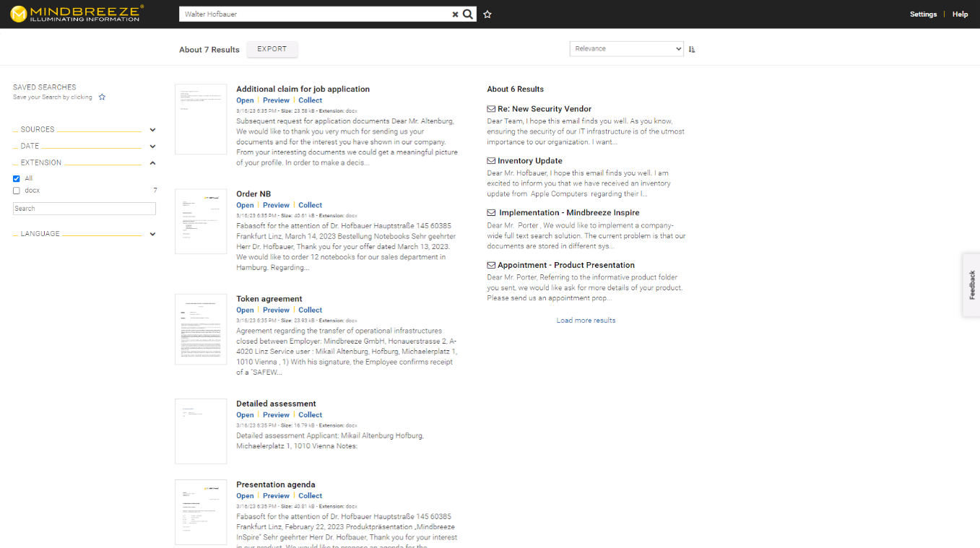Screen dimensions: 980x548
Task: Preview the Order NB document
Action: 276,205
